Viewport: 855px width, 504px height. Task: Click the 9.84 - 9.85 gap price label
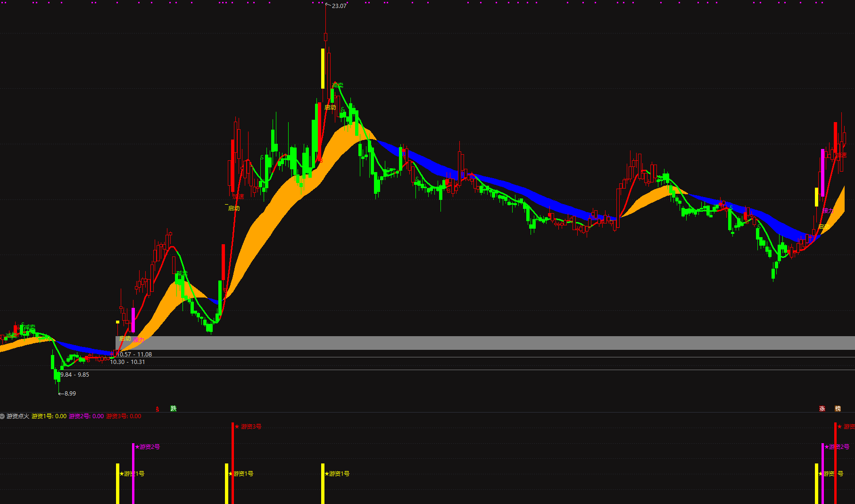click(75, 375)
